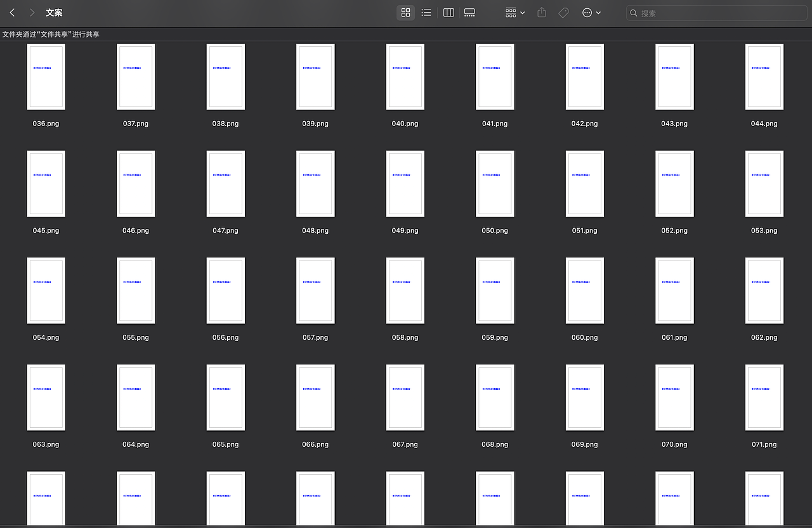
Task: Switch to column view
Action: [449, 13]
